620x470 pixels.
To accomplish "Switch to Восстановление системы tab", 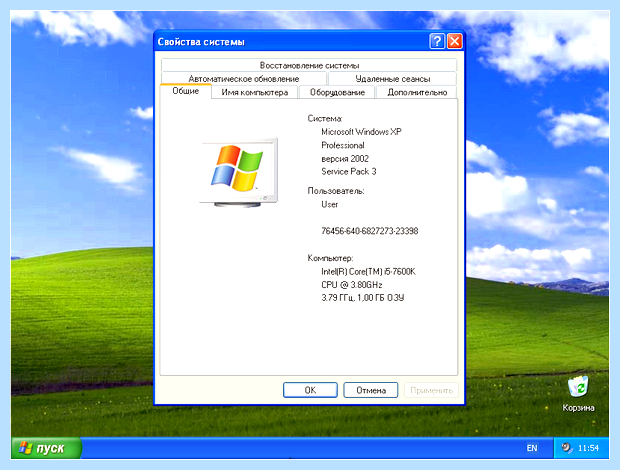I will tap(309, 65).
